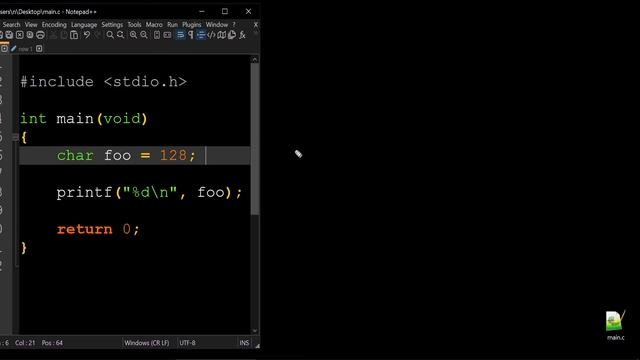The width and height of the screenshot is (640, 360).
Task: Open the Document Map toolbar icon
Action: pos(221,35)
